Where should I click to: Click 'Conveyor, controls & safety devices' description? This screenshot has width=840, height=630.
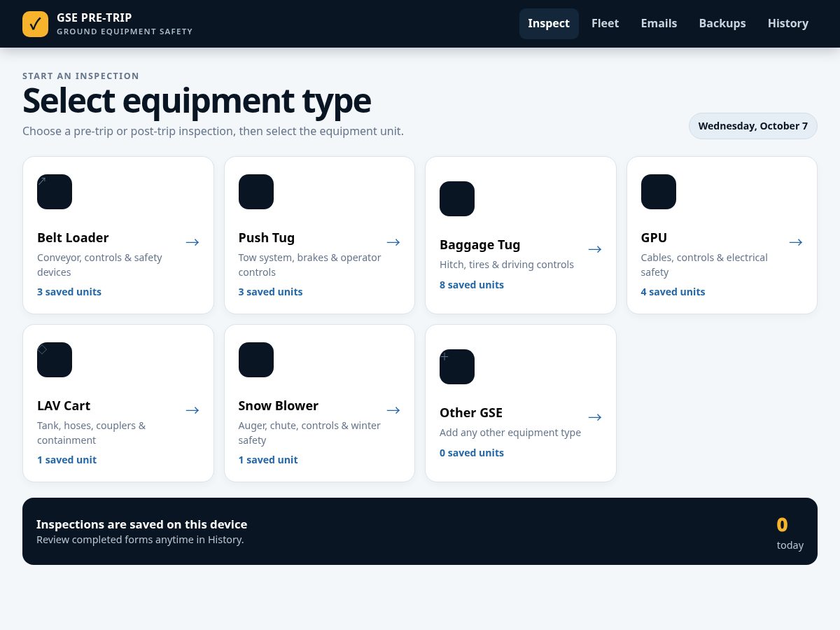click(x=99, y=265)
